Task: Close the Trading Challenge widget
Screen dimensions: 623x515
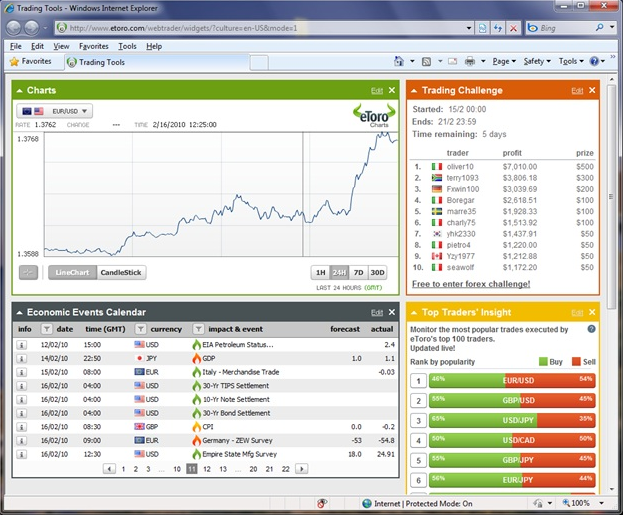Action: pos(592,90)
